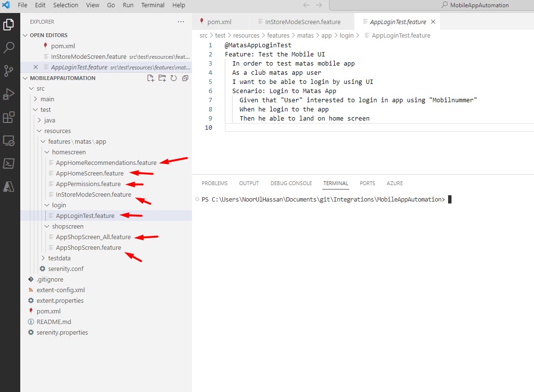Open the Edit menu
Screen dimensions: 534x392
pos(40,5)
